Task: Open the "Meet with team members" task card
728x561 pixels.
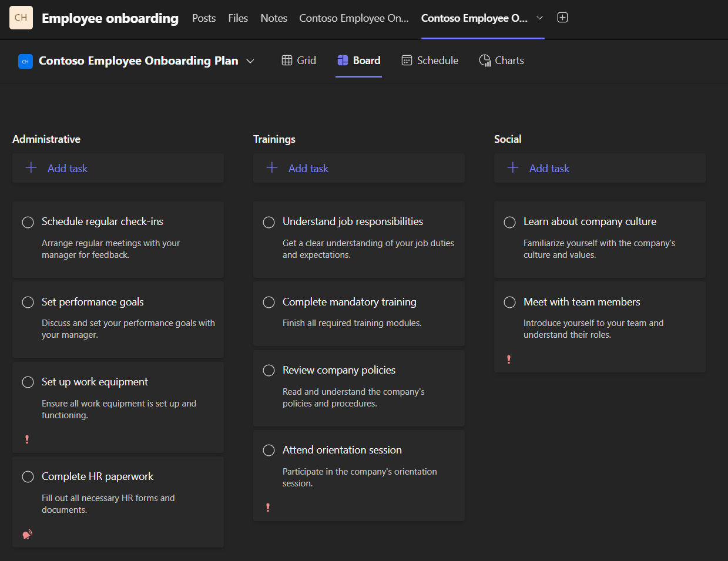Action: pyautogui.click(x=600, y=327)
